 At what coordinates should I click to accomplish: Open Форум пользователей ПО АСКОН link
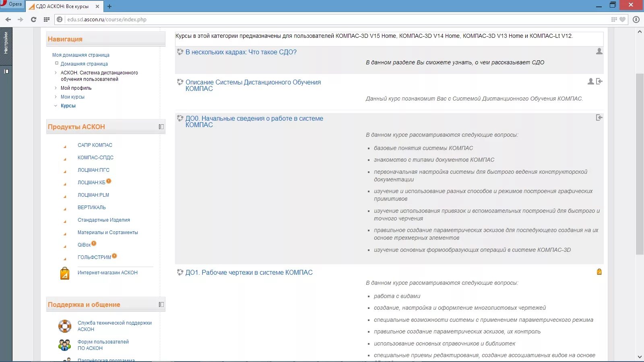103,345
